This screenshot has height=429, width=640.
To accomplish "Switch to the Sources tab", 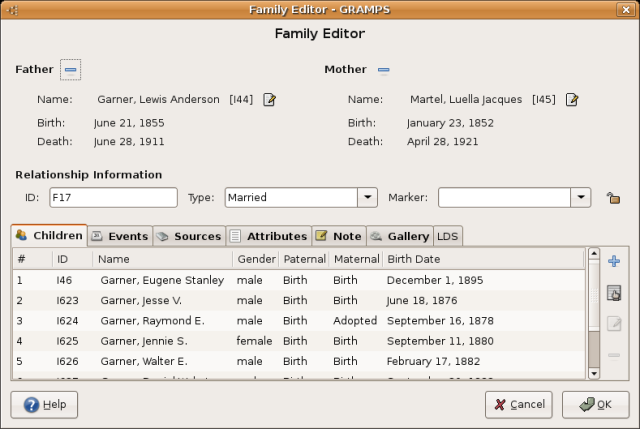I will (x=189, y=236).
